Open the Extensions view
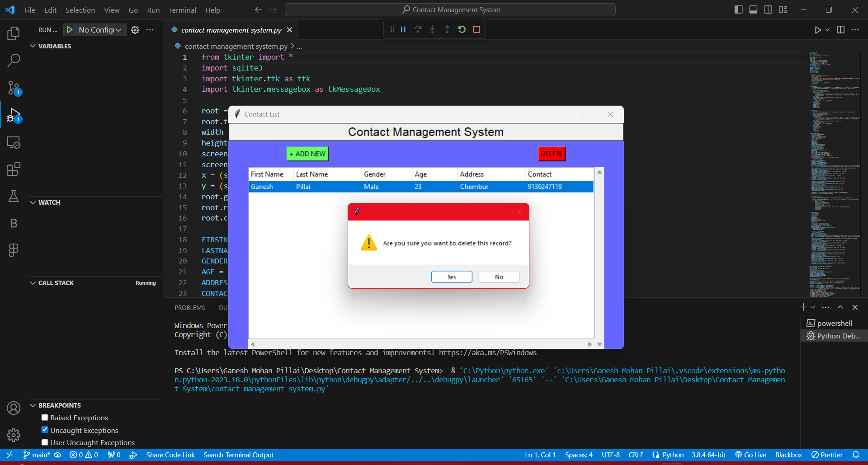The height and width of the screenshot is (465, 868). point(14,169)
